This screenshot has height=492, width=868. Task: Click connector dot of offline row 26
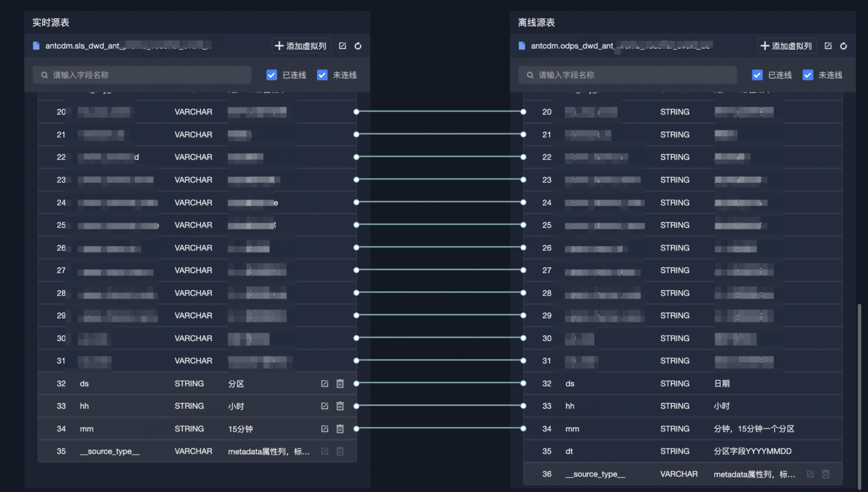pos(523,247)
